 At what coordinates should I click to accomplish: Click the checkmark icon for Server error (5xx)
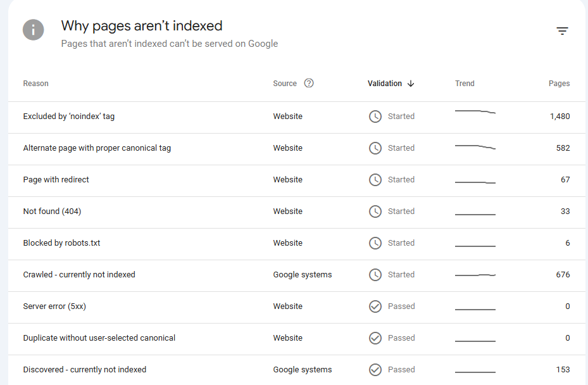click(375, 306)
